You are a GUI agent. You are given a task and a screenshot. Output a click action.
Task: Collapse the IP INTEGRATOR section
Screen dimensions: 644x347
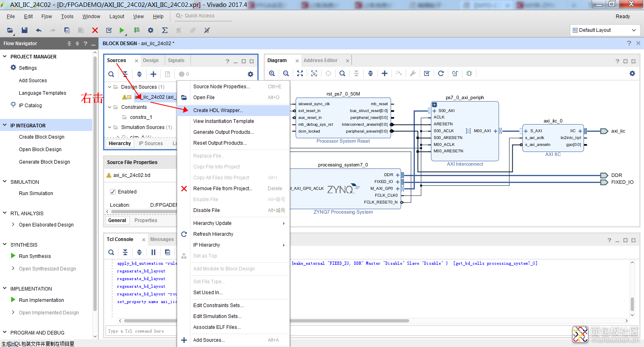pyautogui.click(x=5, y=125)
